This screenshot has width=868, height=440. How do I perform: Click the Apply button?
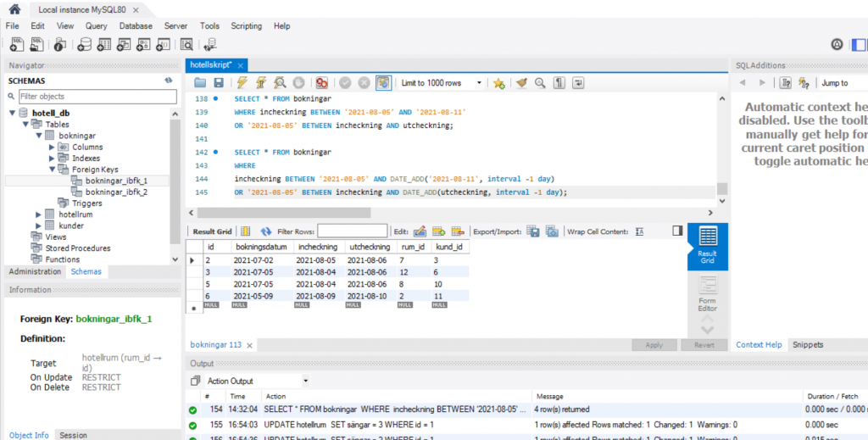click(654, 345)
